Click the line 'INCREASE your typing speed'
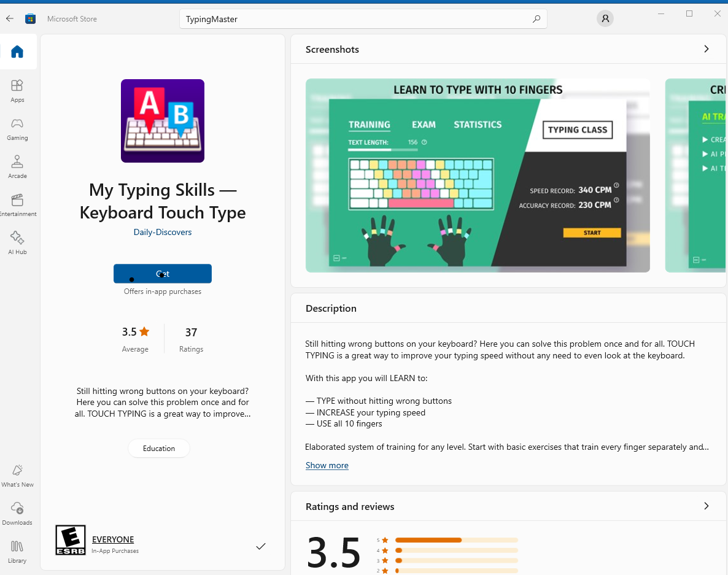The image size is (728, 575). (x=365, y=412)
